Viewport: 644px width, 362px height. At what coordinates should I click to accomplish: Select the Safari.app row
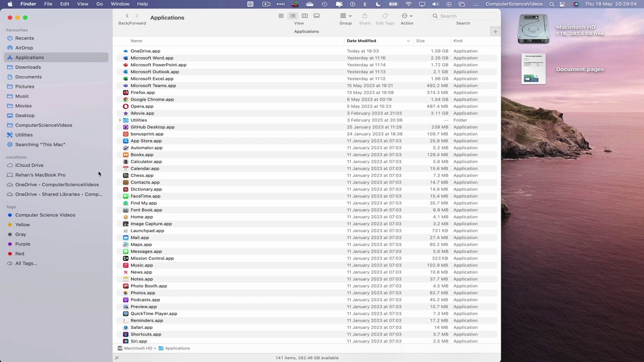tap(307, 327)
